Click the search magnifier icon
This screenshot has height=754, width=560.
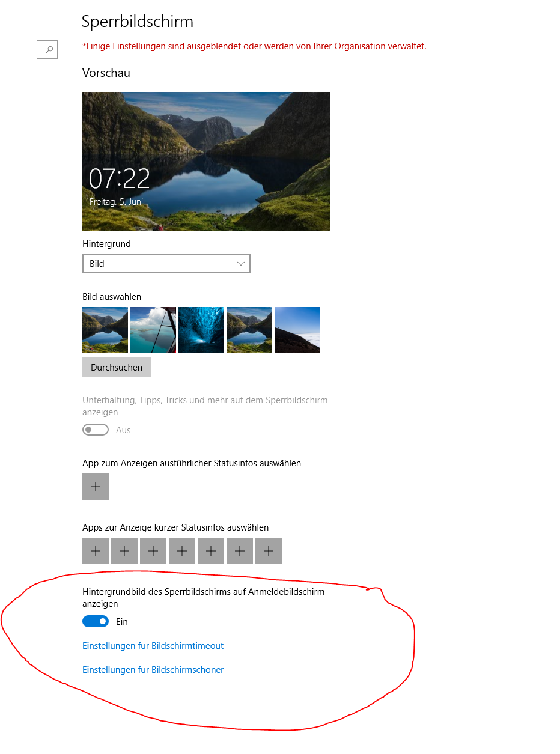click(x=50, y=50)
